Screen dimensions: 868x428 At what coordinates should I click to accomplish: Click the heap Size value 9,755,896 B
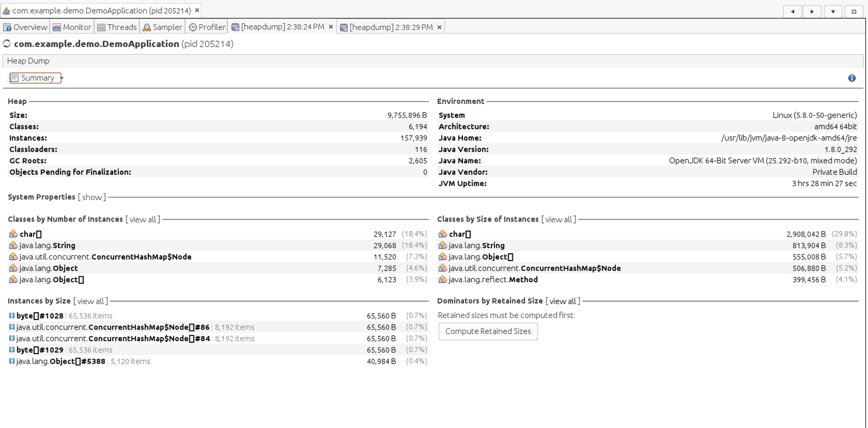coord(407,115)
